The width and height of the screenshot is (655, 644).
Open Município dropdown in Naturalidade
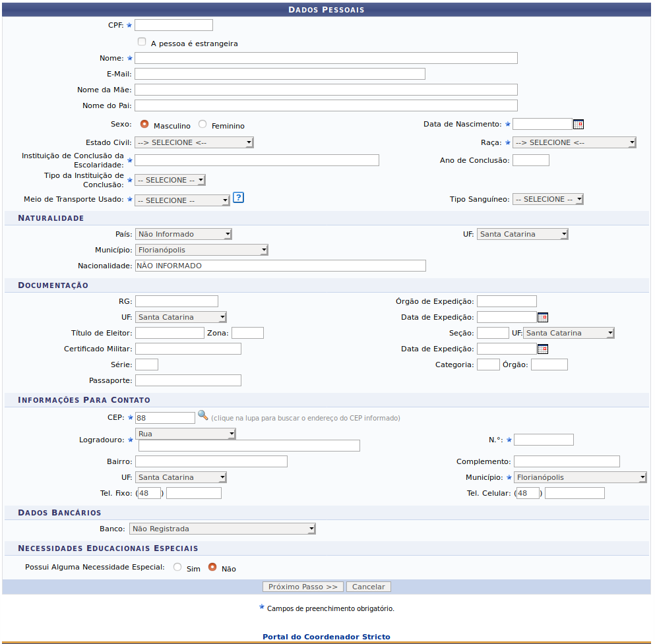tap(201, 250)
